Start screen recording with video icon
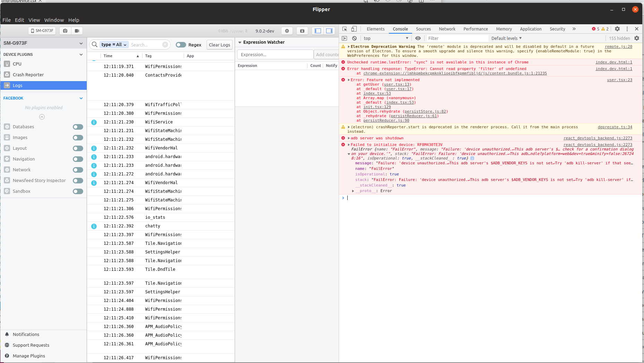Screen dimensions: 644x363 pyautogui.click(x=77, y=31)
